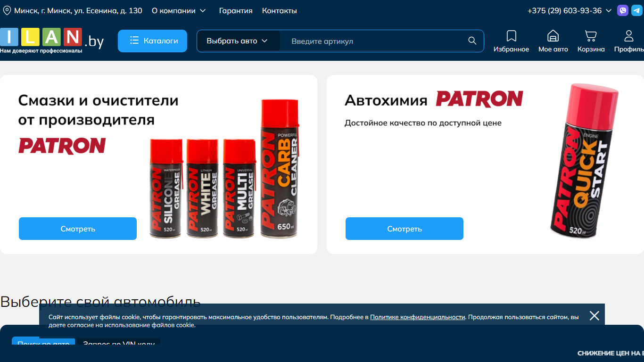
Task: Click Смотреть on Смазки и очистители banner
Action: 78,229
